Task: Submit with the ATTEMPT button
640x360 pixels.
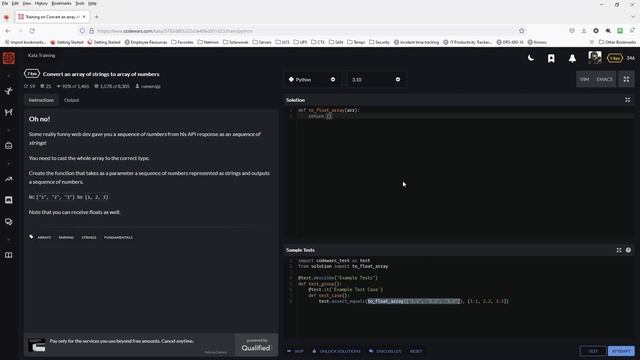Action: pyautogui.click(x=621, y=351)
